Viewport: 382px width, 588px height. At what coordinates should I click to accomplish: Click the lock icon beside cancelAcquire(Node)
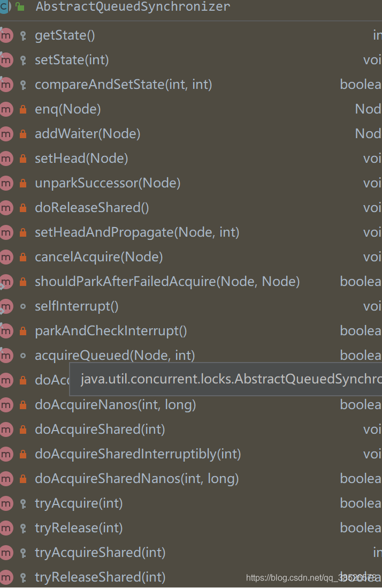tap(23, 257)
